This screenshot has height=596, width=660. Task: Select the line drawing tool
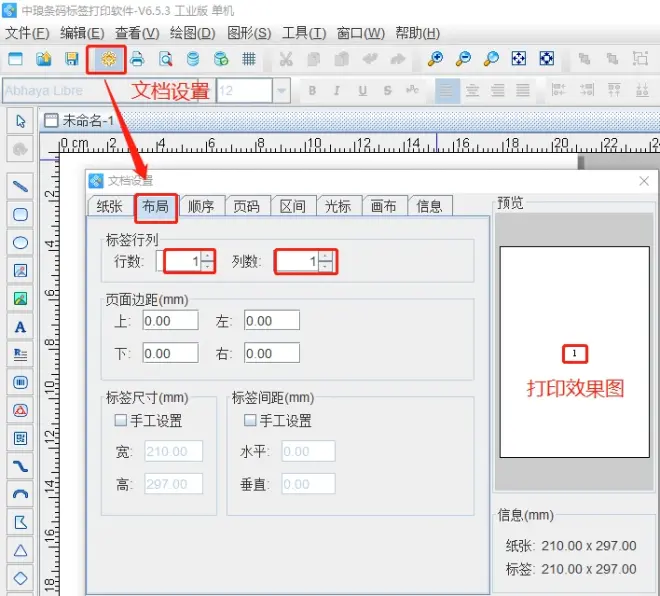click(20, 186)
